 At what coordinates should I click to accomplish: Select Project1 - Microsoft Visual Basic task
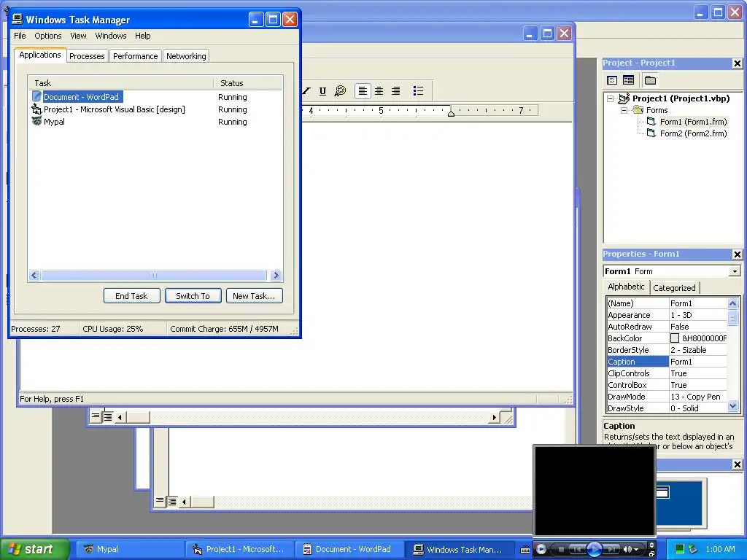155,109
